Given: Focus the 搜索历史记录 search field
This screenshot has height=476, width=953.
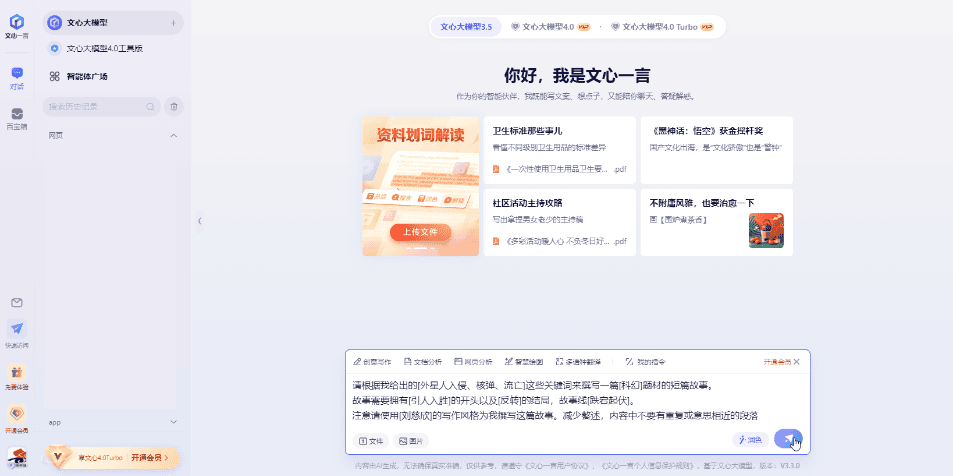Looking at the screenshot, I should tap(101, 107).
